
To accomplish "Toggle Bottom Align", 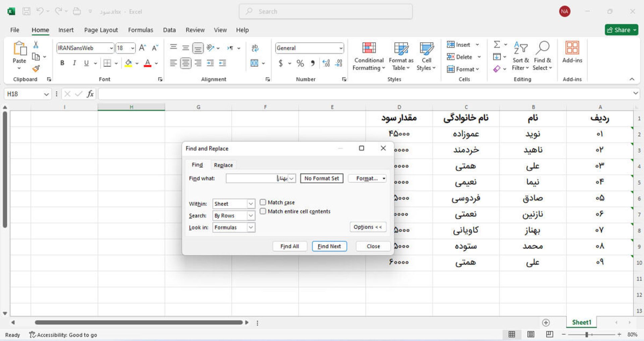I will (198, 48).
